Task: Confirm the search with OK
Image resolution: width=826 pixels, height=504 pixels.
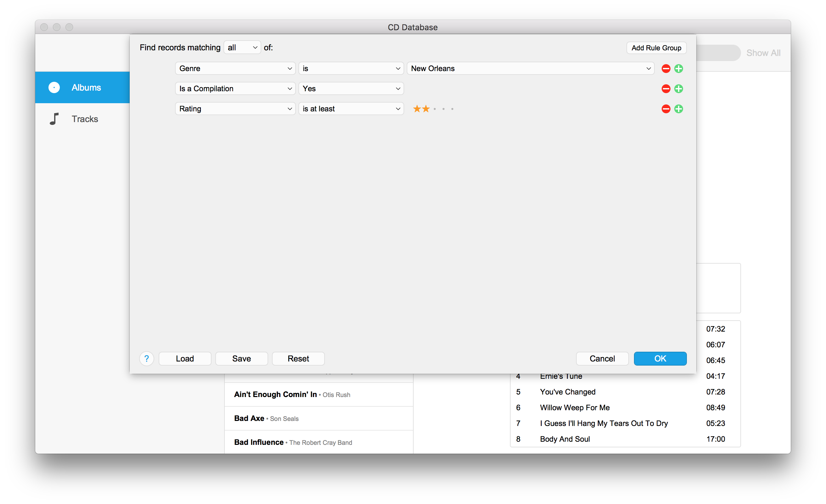Action: tap(660, 359)
